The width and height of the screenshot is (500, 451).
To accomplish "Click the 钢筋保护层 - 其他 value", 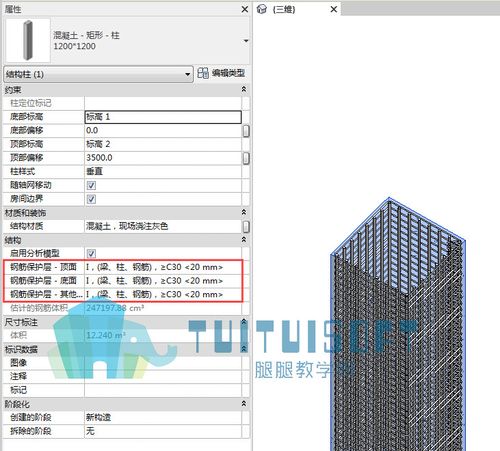I will (x=163, y=295).
